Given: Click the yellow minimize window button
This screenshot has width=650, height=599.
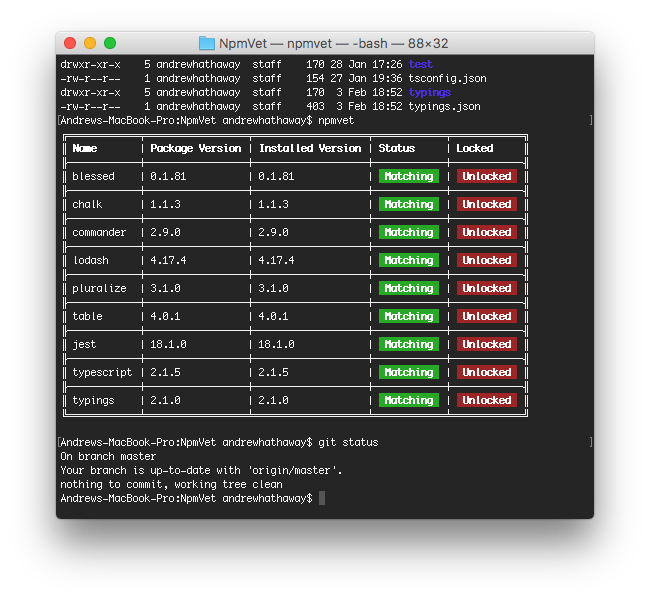Looking at the screenshot, I should [x=90, y=43].
